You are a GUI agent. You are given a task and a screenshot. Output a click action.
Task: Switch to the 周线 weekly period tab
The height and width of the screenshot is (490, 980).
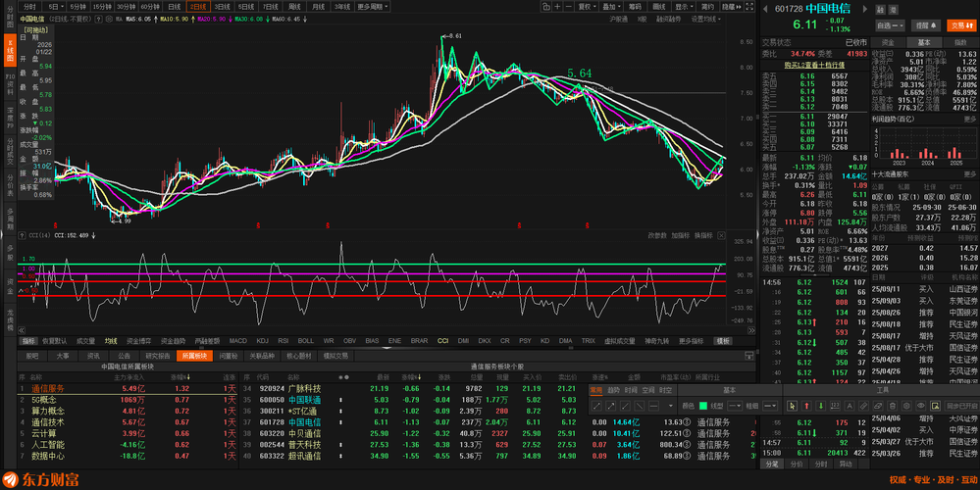click(293, 6)
